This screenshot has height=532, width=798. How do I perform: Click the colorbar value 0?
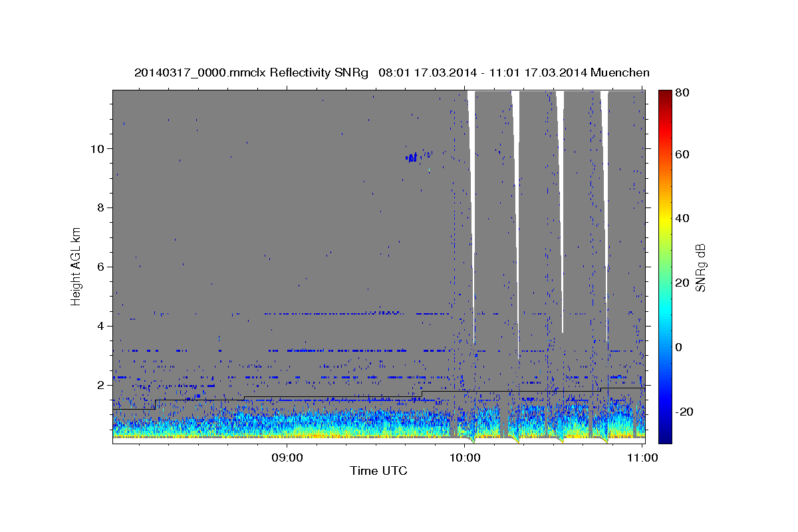pyautogui.click(x=680, y=347)
